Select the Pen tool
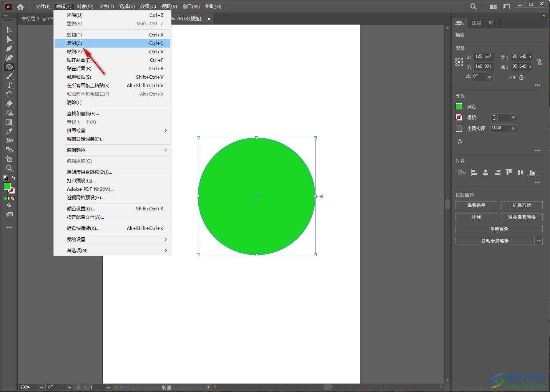 (x=9, y=49)
